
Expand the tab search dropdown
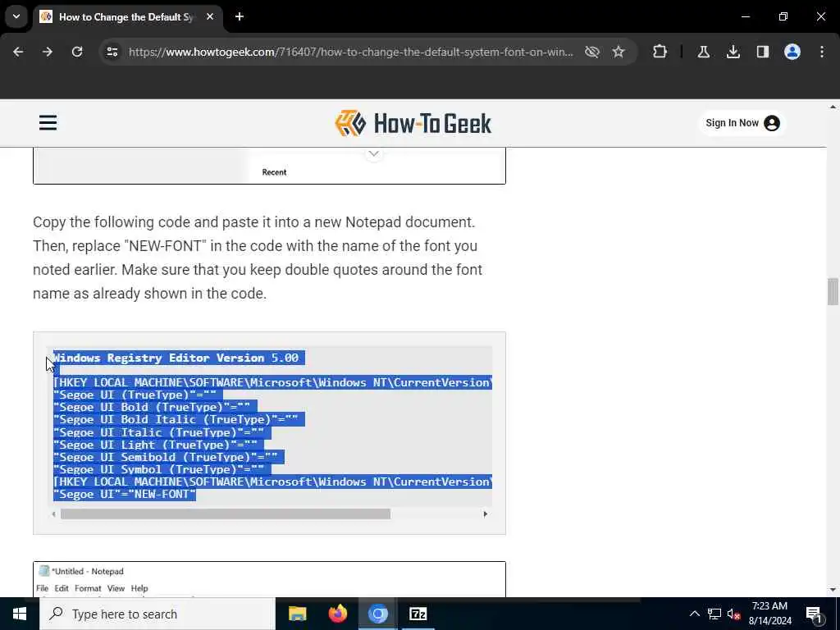point(16,16)
